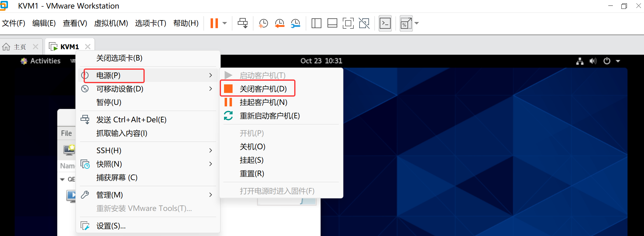The height and width of the screenshot is (236, 644).
Task: Open the 选项卡(T) menu
Action: click(x=150, y=23)
